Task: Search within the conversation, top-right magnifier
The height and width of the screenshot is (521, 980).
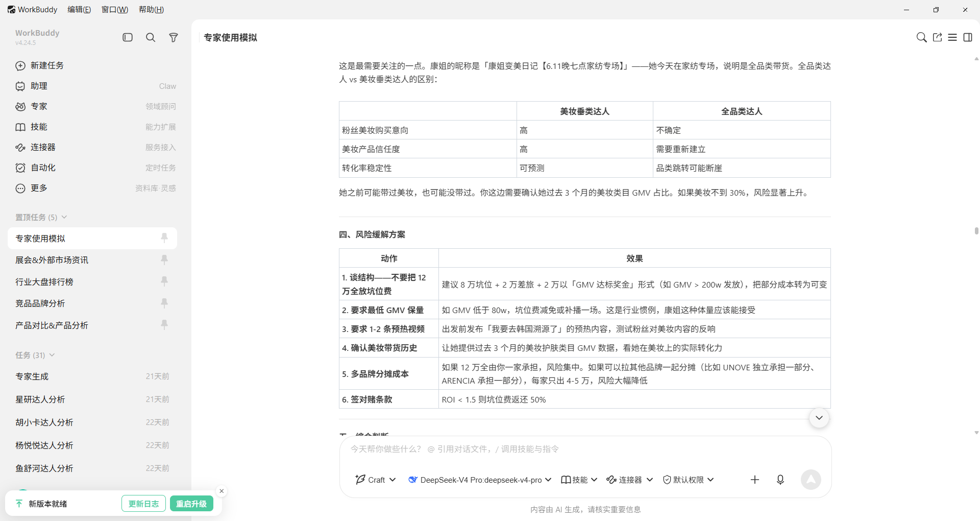Action: pos(921,37)
